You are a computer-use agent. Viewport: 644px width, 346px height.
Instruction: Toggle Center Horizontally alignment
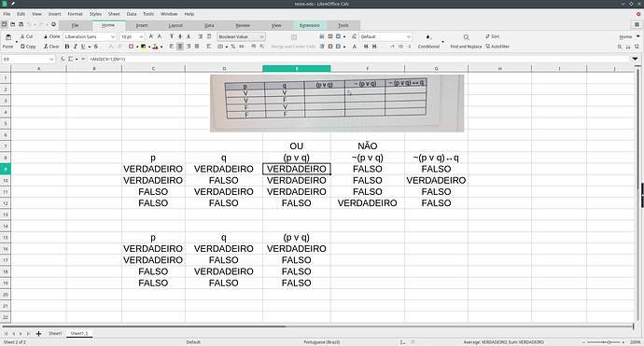tap(180, 47)
